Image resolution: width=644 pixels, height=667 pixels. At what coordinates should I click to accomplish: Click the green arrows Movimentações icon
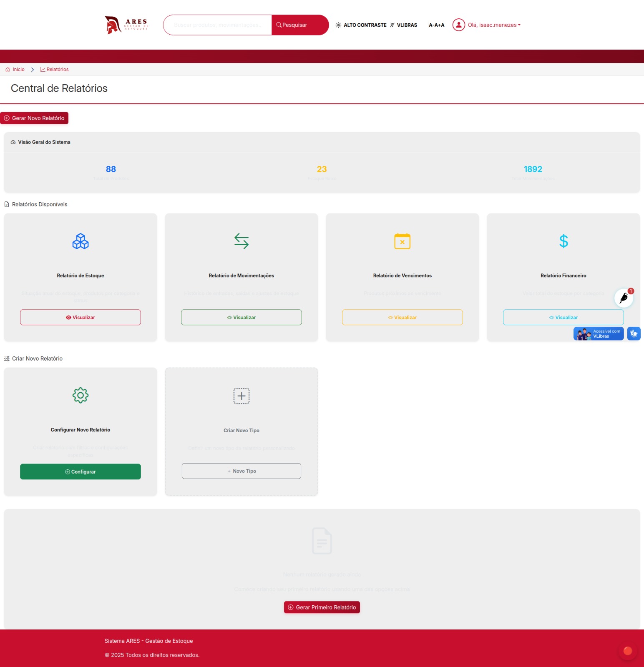tap(241, 241)
